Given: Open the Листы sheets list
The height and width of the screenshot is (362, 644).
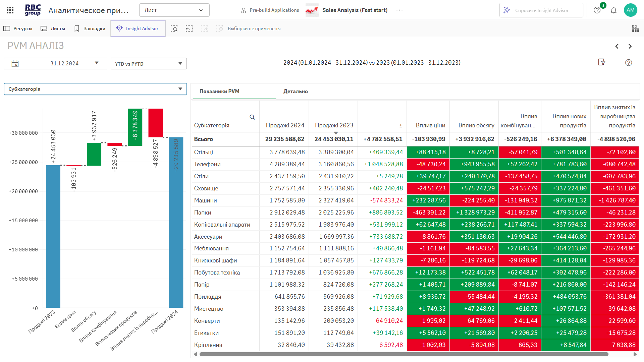Looking at the screenshot, I should click(x=53, y=28).
